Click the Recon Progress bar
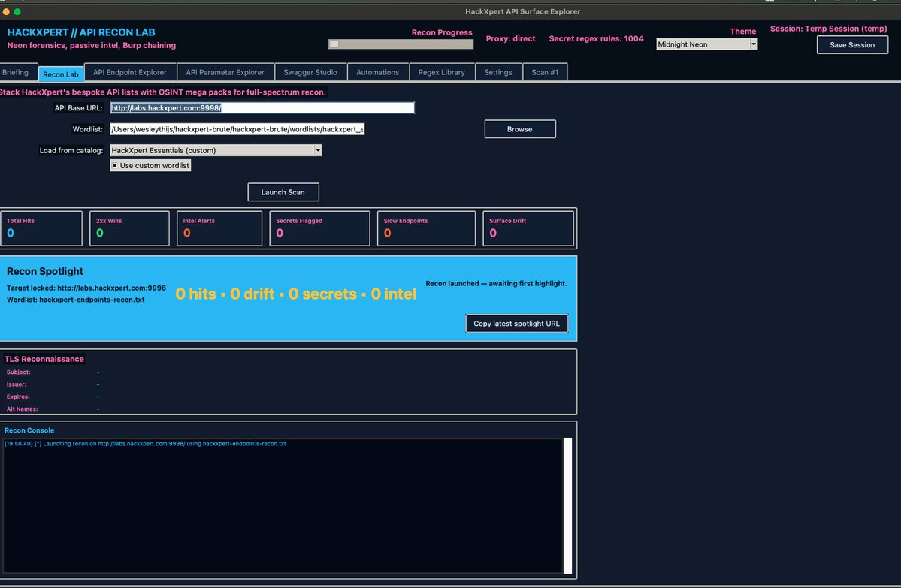This screenshot has width=901, height=588. [x=401, y=44]
